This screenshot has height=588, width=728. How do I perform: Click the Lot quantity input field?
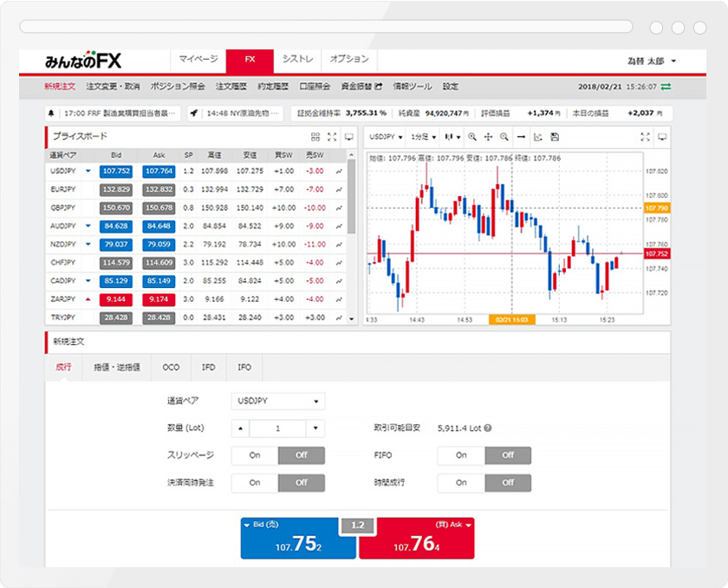pyautogui.click(x=277, y=428)
